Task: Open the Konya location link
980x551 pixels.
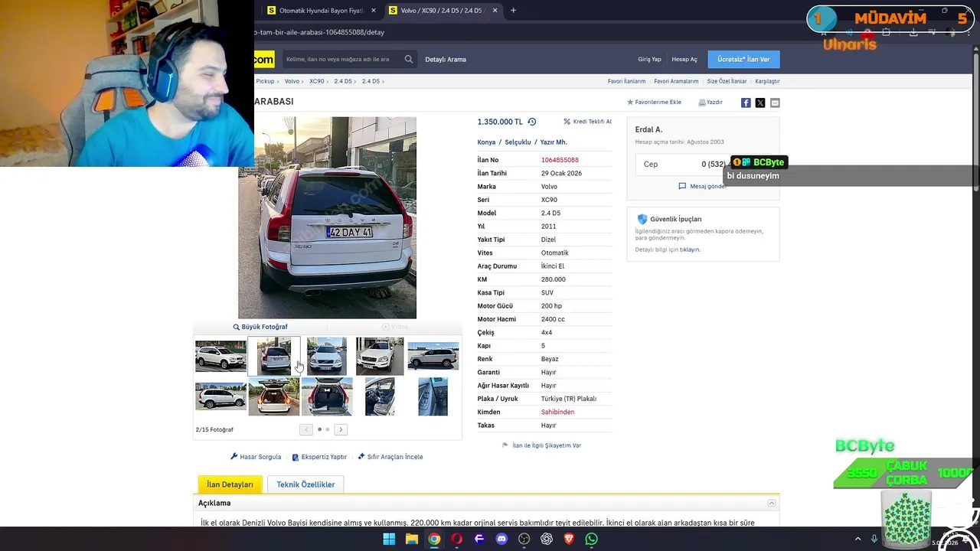Action: [x=486, y=142]
